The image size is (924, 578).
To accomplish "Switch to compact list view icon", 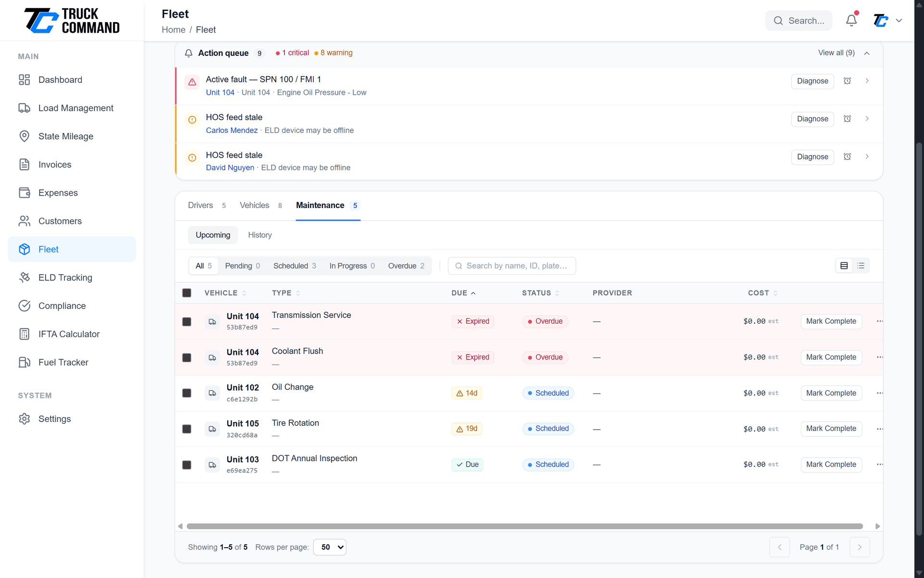I will pyautogui.click(x=860, y=265).
